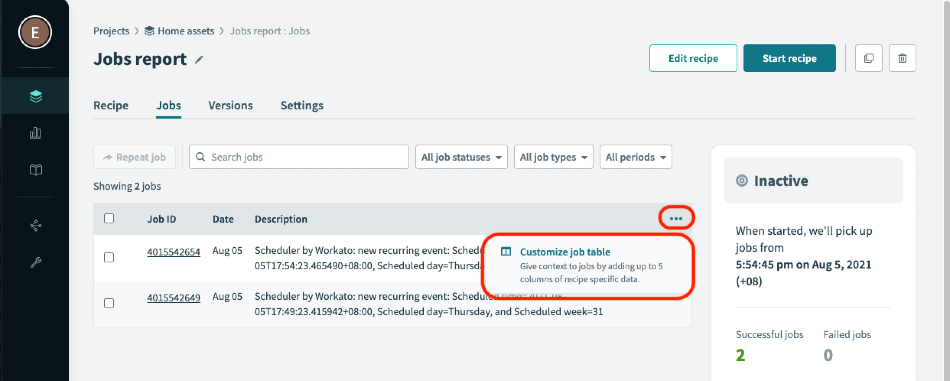
Task: Click the Inactive status icon
Action: [x=741, y=181]
